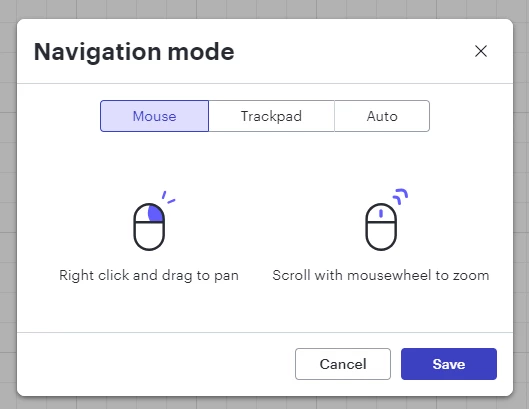529x409 pixels.
Task: Click the highlighted right mouse button graphic
Action: tap(156, 213)
